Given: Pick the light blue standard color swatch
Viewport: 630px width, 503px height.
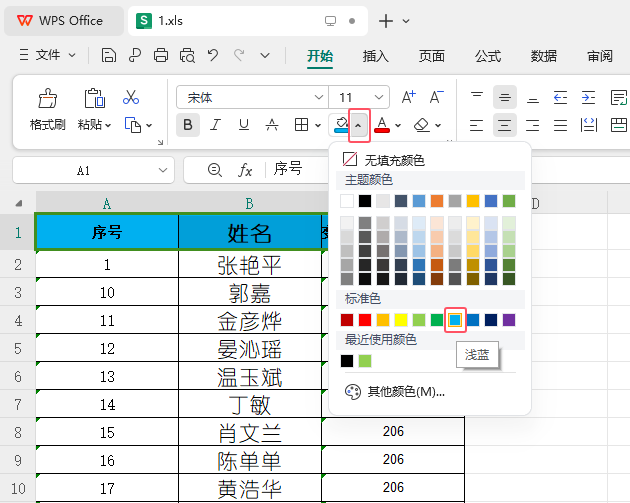Looking at the screenshot, I should pos(455,320).
